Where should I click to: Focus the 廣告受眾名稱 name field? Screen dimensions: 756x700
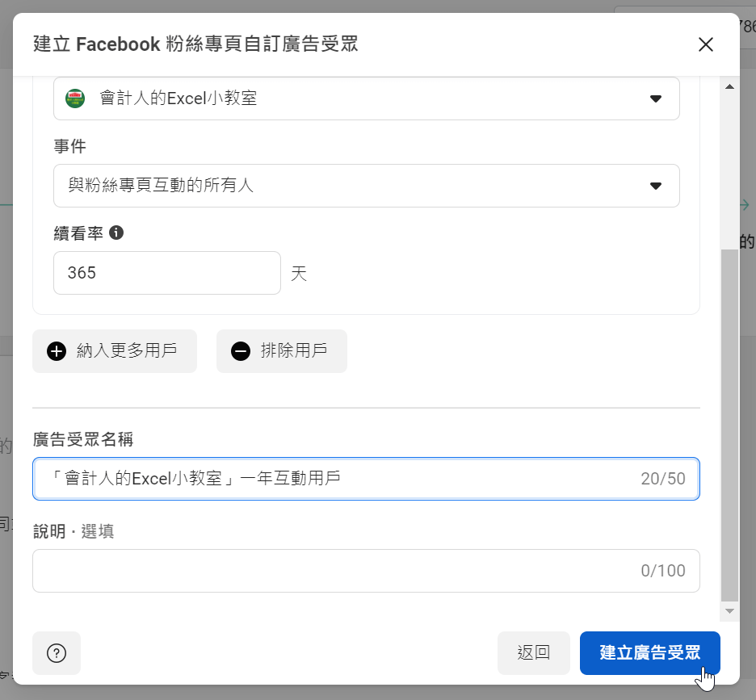(367, 479)
